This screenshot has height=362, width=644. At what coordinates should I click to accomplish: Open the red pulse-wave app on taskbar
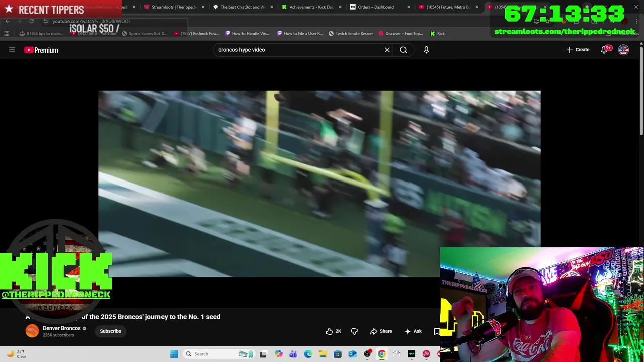[x=426, y=354]
